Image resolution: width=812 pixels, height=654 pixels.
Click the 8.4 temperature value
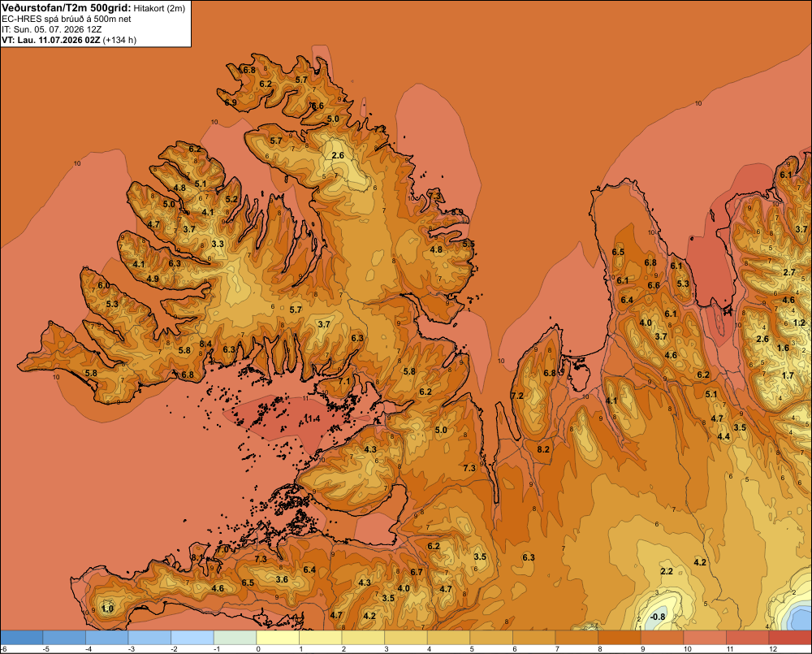point(205,344)
